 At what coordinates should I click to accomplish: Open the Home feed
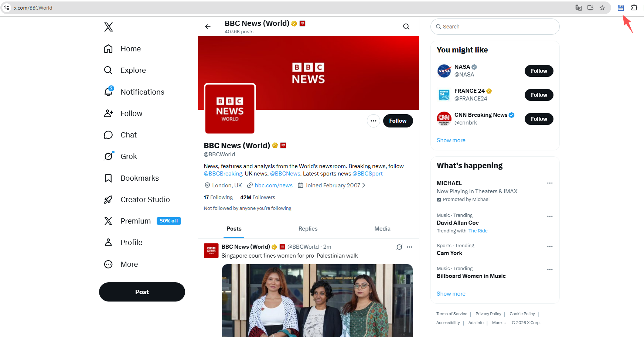123,49
